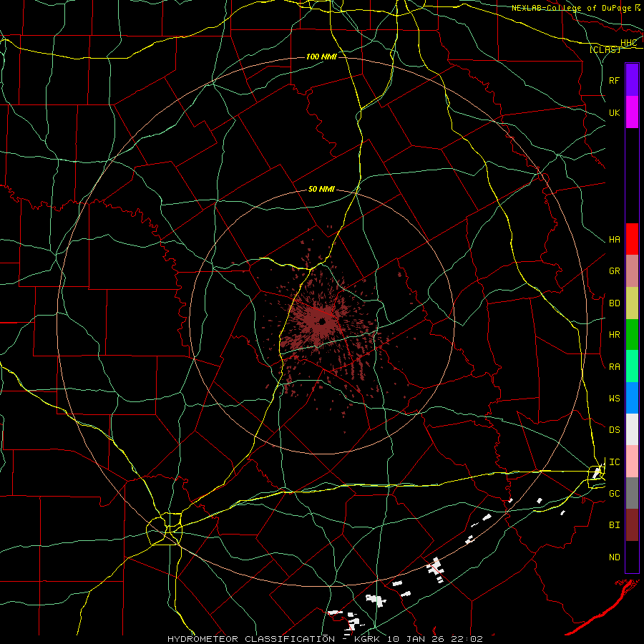Image resolution: width=644 pixels, height=644 pixels.
Task: Click the HYDROMETEOR CLASSIFICATION title text
Action: click(x=251, y=639)
